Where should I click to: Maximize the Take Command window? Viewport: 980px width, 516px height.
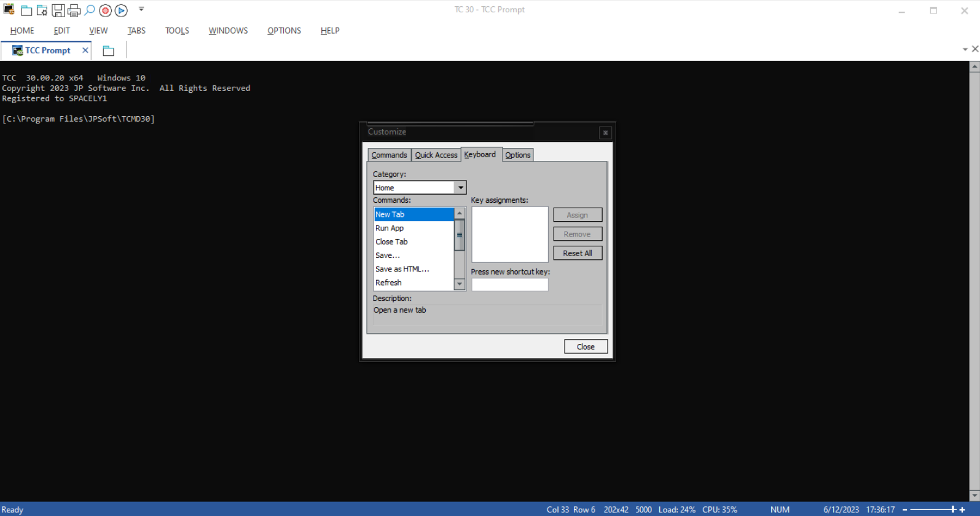[x=933, y=10]
